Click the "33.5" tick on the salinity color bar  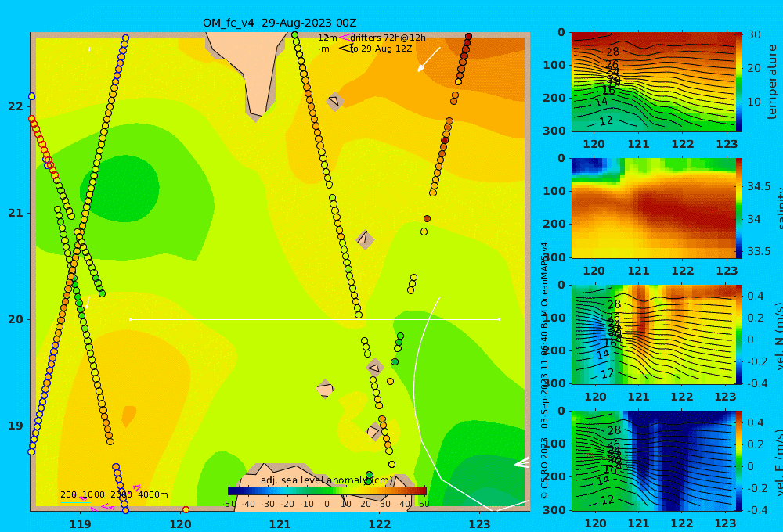pyautogui.click(x=759, y=251)
